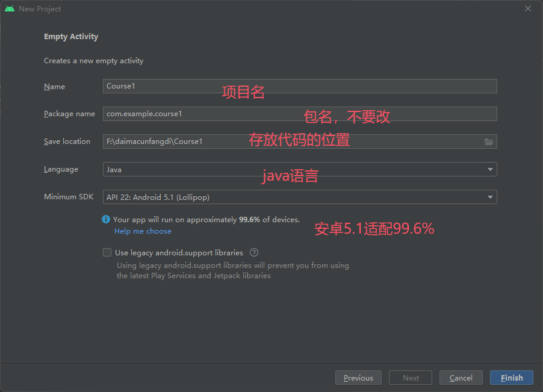
Task: Click the Language label
Action: [x=61, y=169]
